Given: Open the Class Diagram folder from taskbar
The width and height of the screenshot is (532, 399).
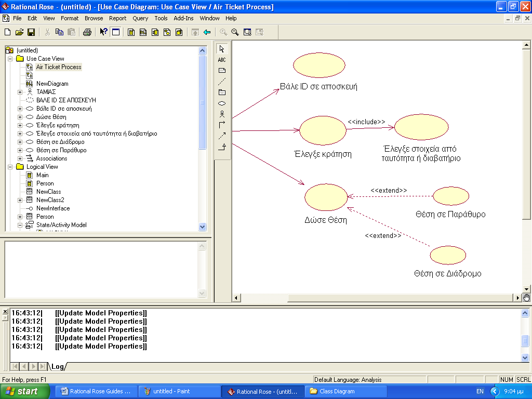Looking at the screenshot, I should [345, 392].
